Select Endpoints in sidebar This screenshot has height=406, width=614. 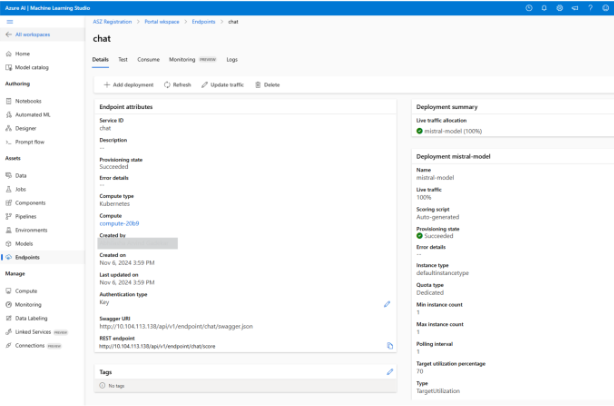[x=23, y=257]
